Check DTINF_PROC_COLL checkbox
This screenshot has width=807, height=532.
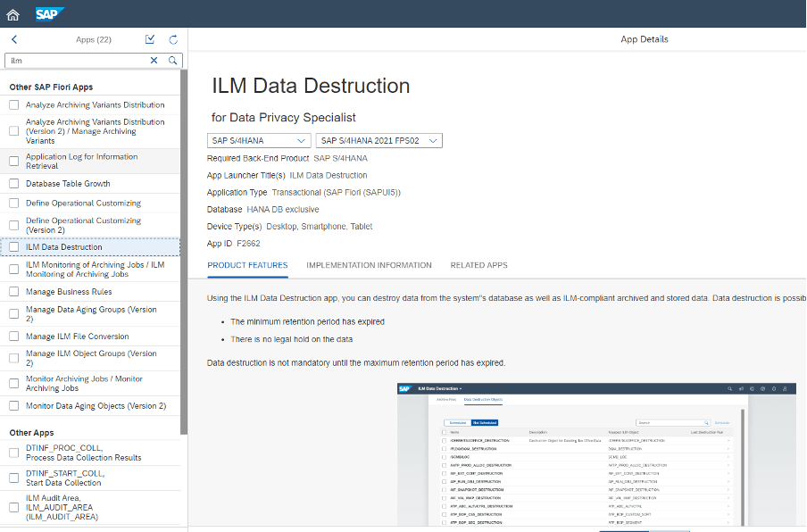[14, 453]
